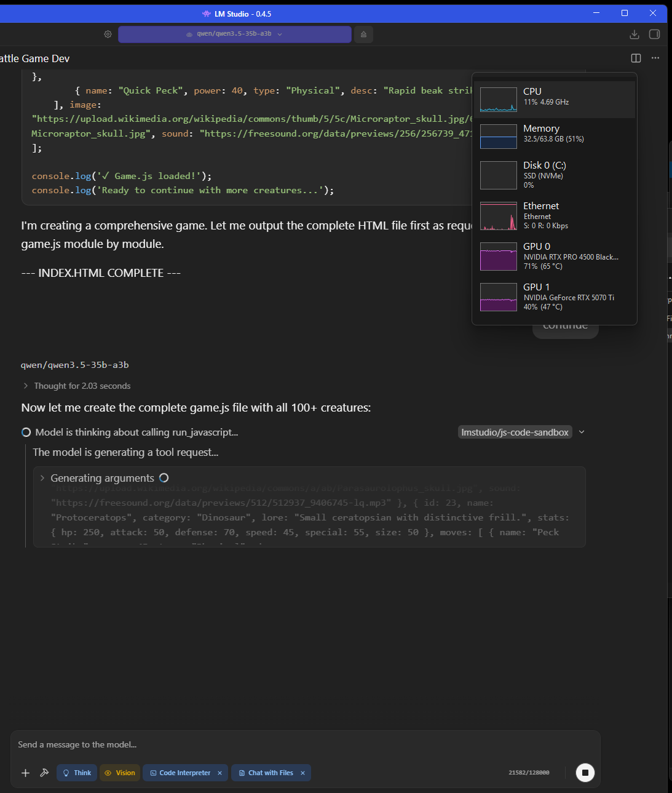Select the Ethernet performance entry

click(555, 215)
